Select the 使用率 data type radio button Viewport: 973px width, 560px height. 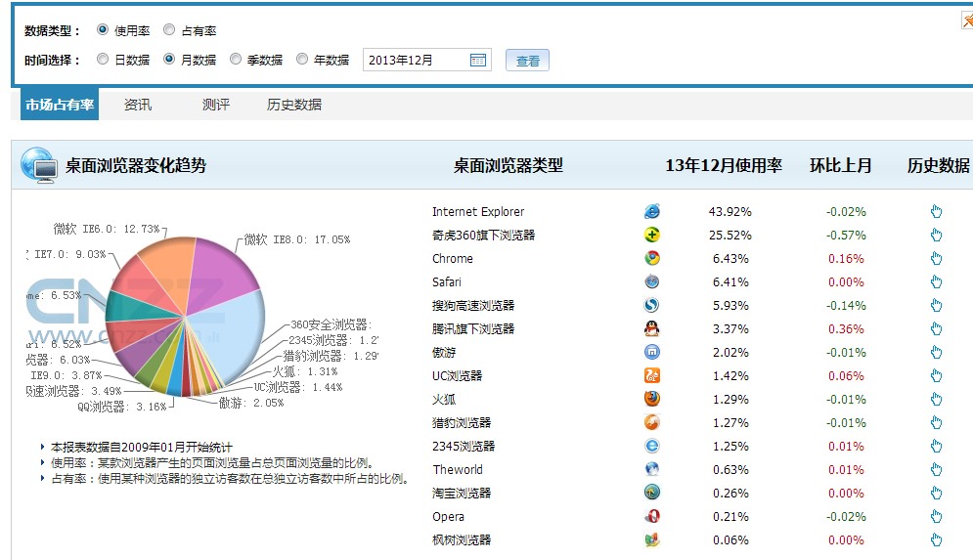103,29
